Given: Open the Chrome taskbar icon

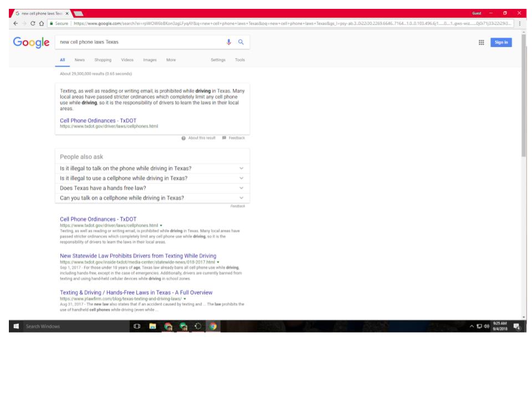Looking at the screenshot, I should pos(213,326).
